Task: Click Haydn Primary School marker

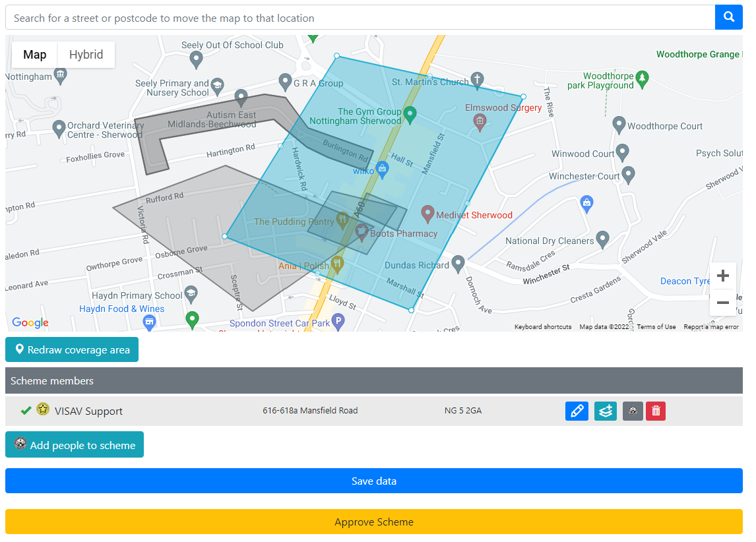Action: click(191, 294)
